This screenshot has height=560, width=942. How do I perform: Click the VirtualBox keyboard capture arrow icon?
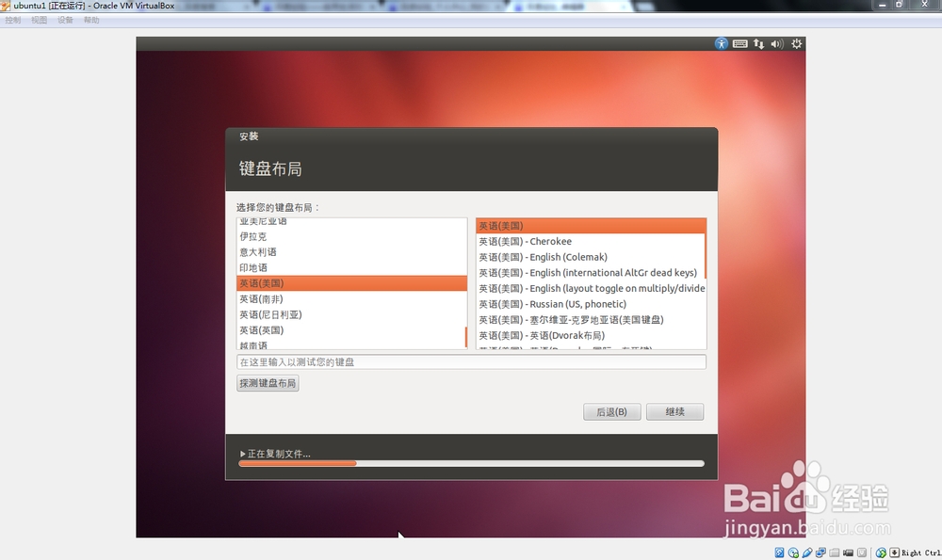coord(895,552)
